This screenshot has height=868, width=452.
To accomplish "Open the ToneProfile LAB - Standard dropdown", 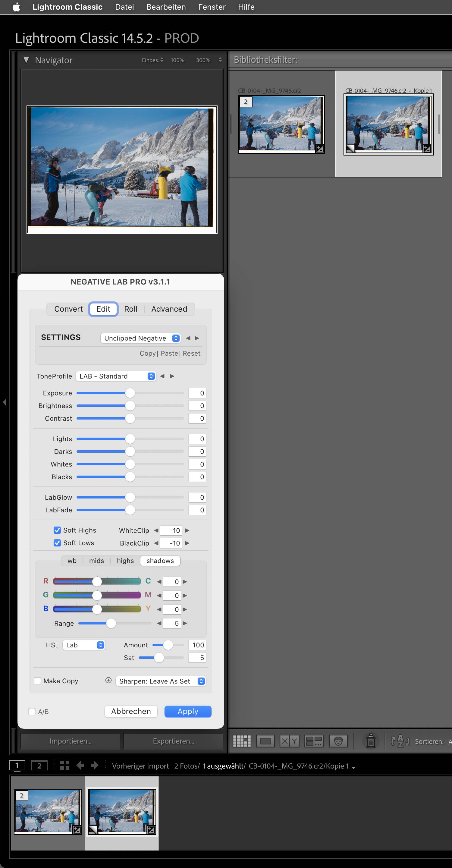I will (x=116, y=376).
